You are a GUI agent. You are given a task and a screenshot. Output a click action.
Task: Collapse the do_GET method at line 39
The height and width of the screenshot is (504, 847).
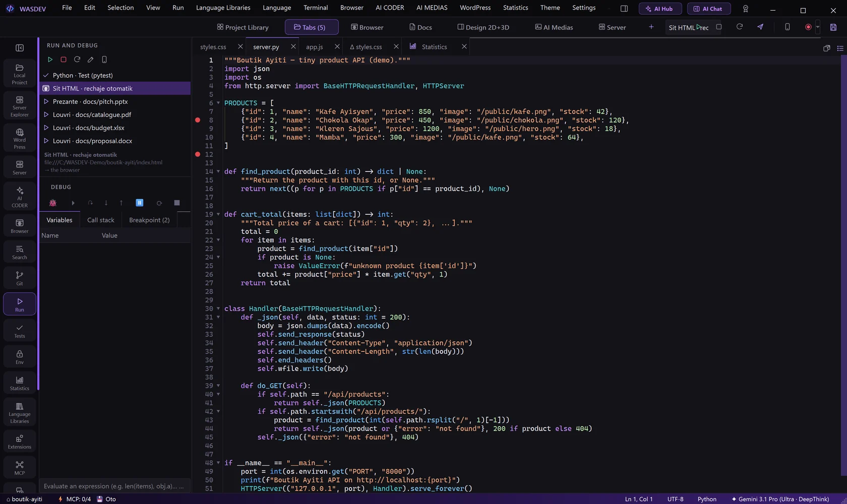pyautogui.click(x=218, y=386)
